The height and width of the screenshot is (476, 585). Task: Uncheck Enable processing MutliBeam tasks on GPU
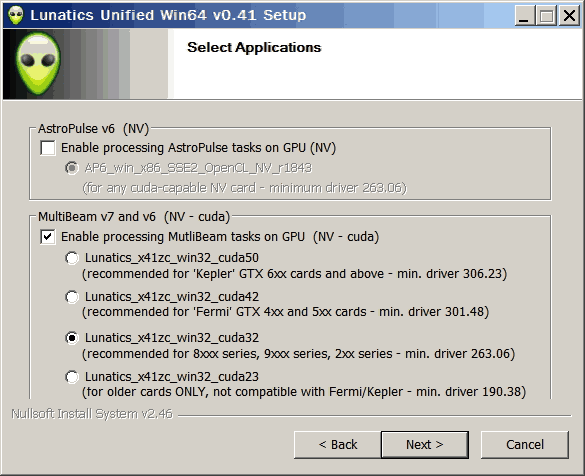(x=48, y=237)
